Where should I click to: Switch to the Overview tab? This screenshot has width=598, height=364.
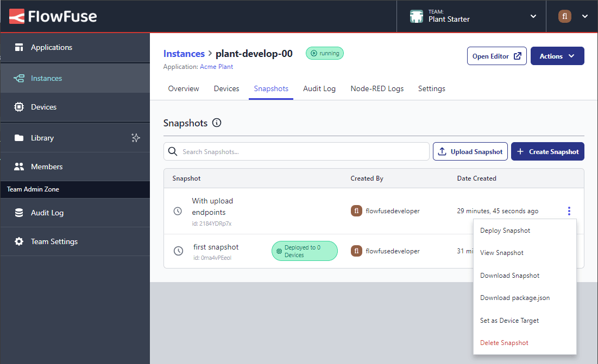coord(183,88)
